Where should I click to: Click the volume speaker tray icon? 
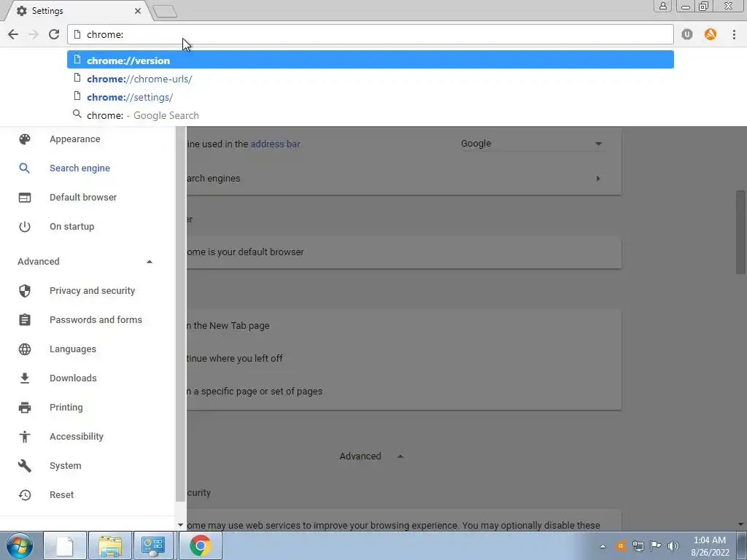673,545
